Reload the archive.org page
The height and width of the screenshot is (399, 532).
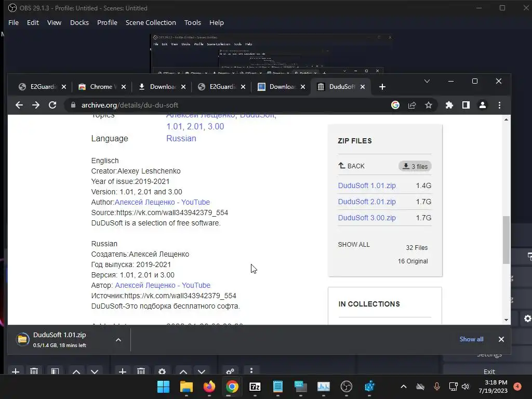[x=52, y=105]
